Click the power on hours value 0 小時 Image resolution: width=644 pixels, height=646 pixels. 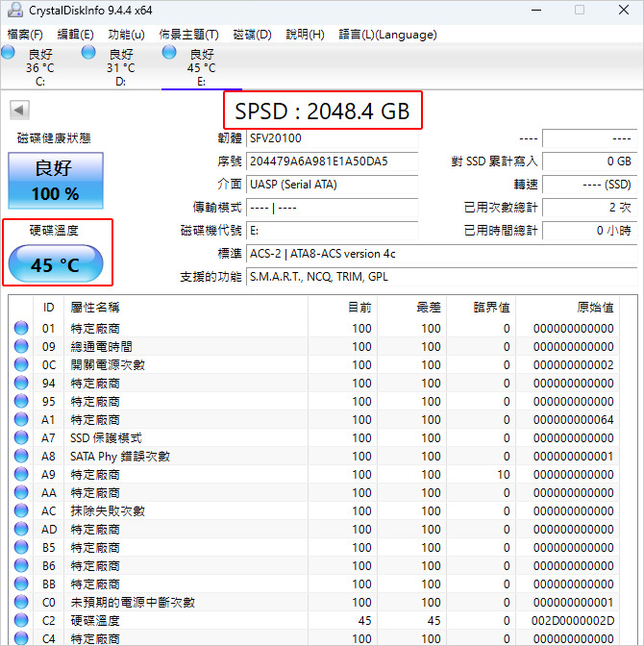pyautogui.click(x=590, y=231)
